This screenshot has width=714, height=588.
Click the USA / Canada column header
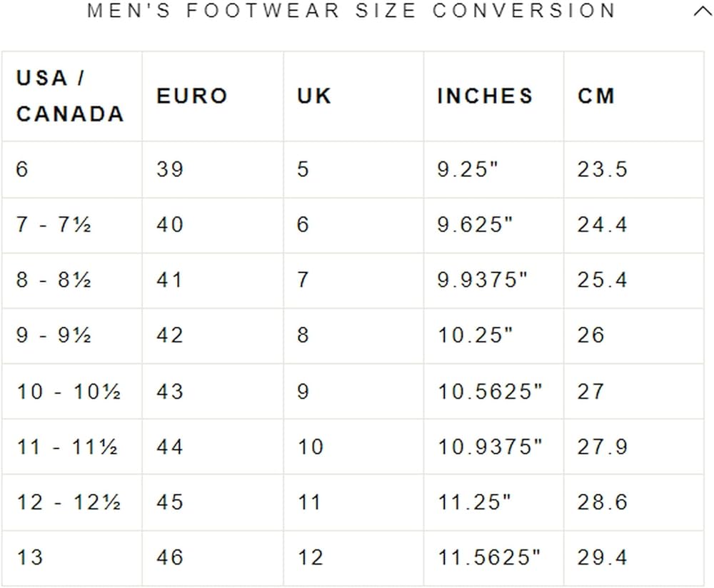(x=70, y=96)
